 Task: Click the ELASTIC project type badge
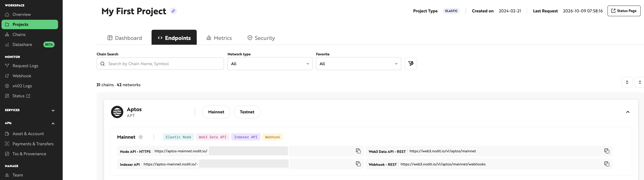[451, 11]
